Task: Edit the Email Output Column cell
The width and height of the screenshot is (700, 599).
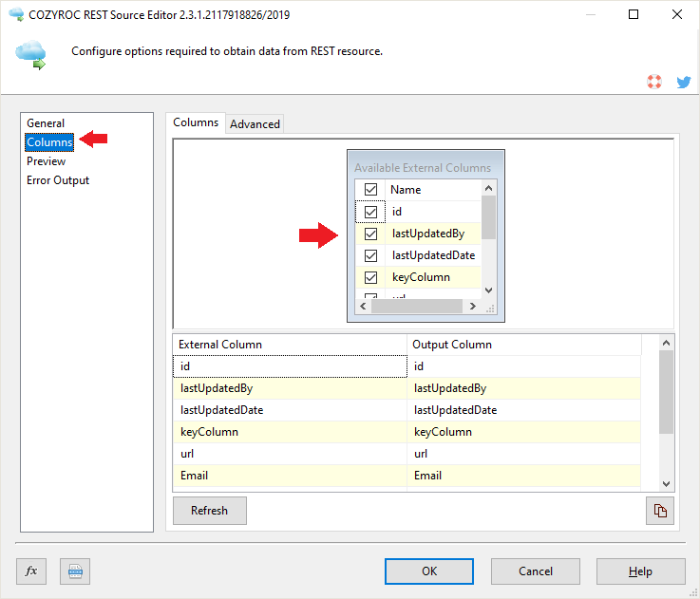Action: coord(524,476)
